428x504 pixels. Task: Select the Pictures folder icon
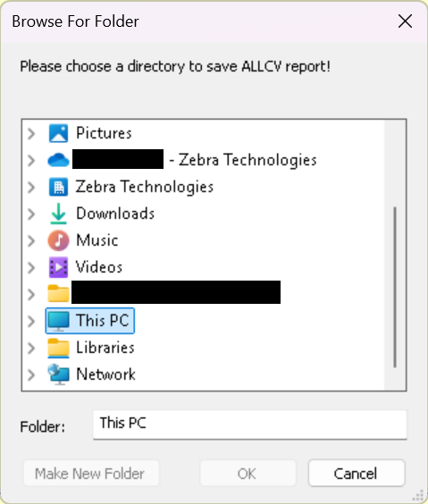[58, 133]
